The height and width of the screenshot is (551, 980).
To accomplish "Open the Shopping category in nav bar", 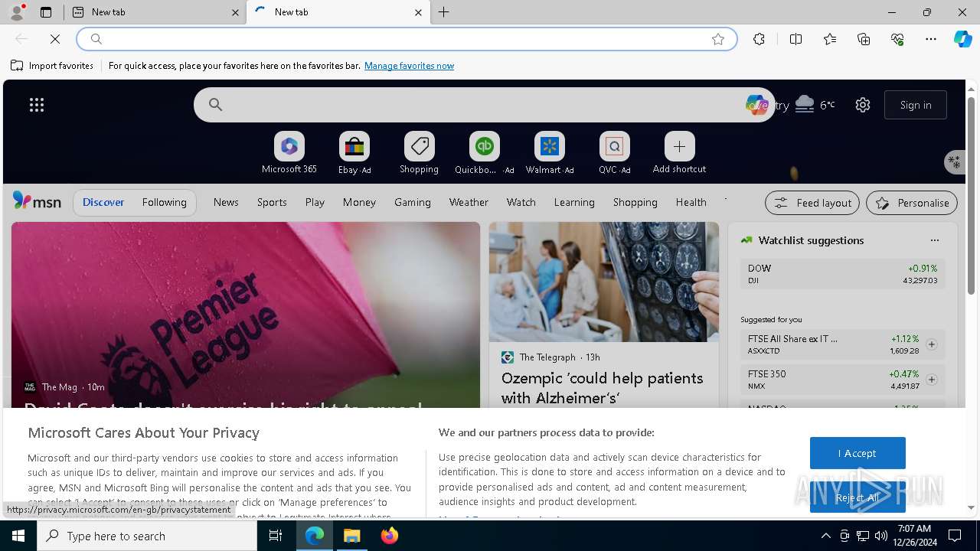I will point(635,202).
